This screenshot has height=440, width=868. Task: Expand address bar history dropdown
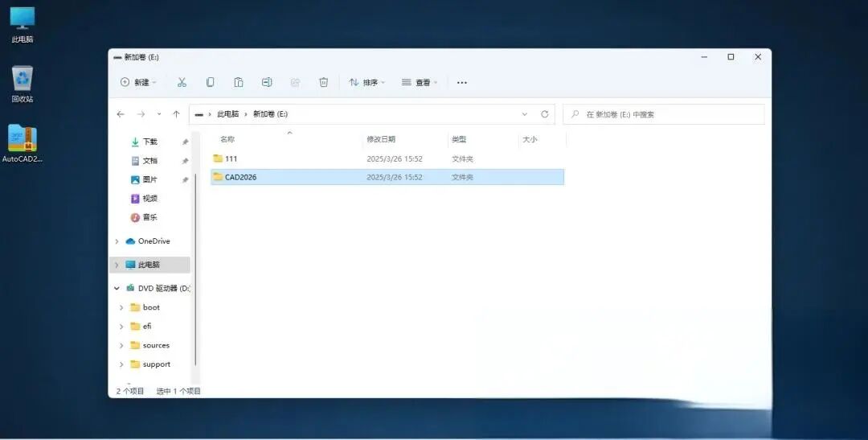click(x=525, y=114)
